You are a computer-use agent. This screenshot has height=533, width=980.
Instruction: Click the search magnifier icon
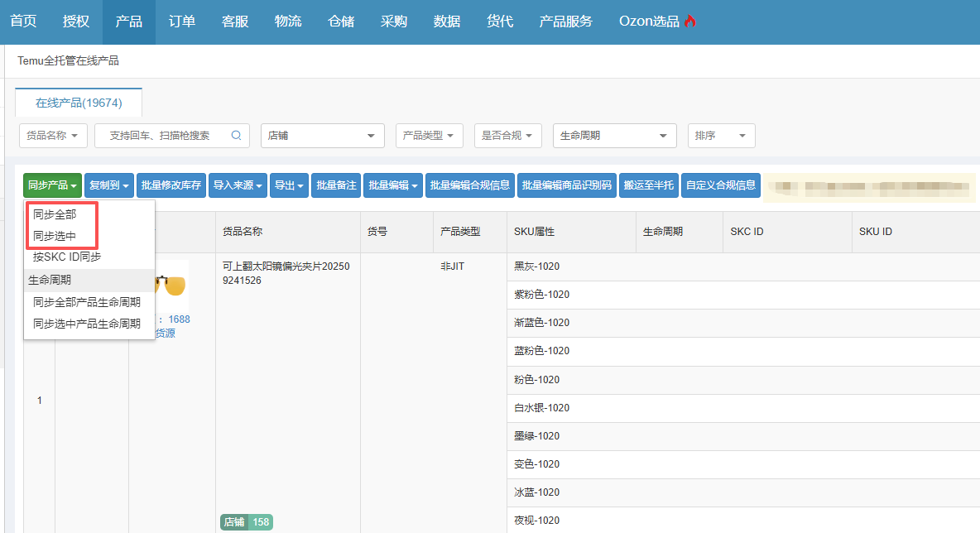[x=236, y=136]
